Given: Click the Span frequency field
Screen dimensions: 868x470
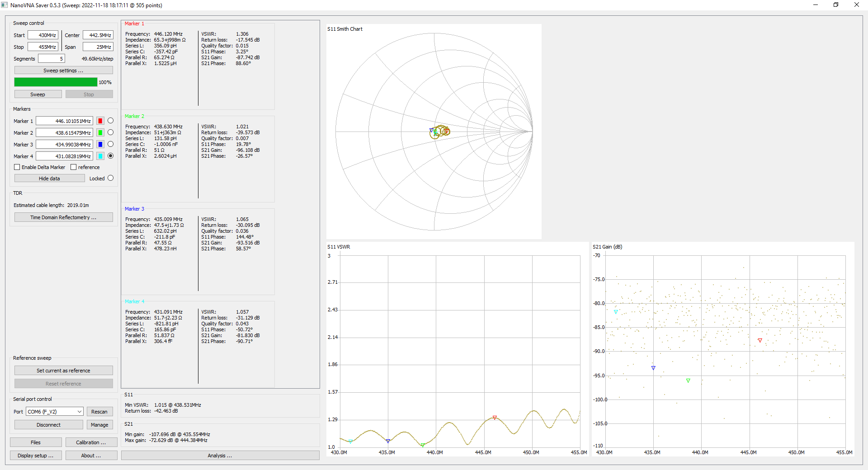Looking at the screenshot, I should click(x=98, y=47).
